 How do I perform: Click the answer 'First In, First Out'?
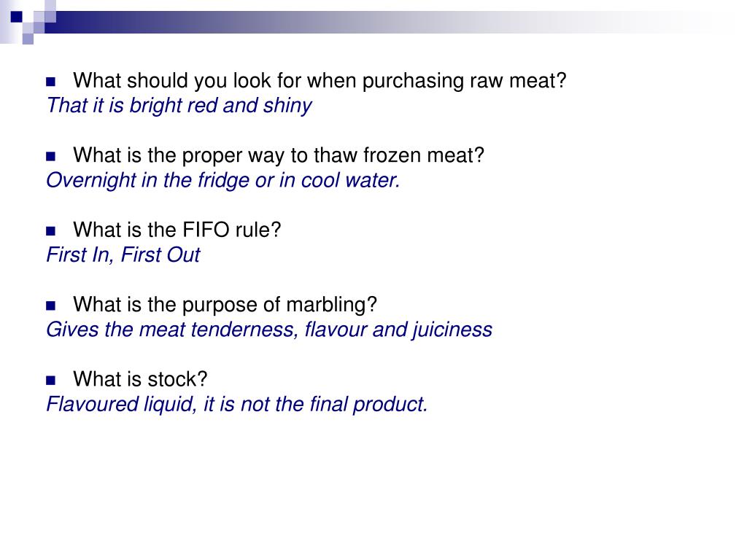coord(123,254)
